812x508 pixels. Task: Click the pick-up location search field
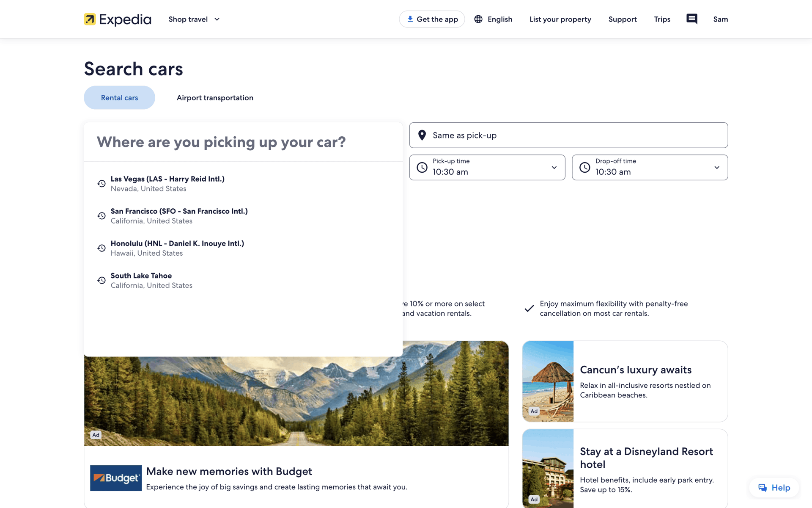(x=243, y=142)
